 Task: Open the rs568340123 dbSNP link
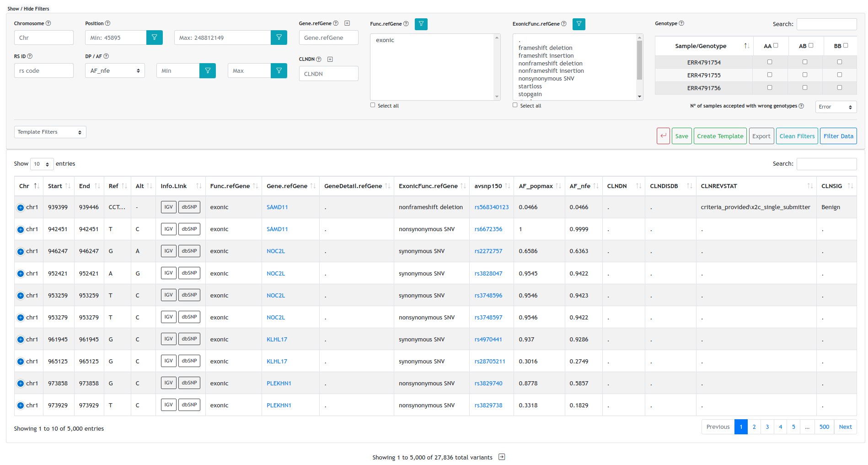491,207
